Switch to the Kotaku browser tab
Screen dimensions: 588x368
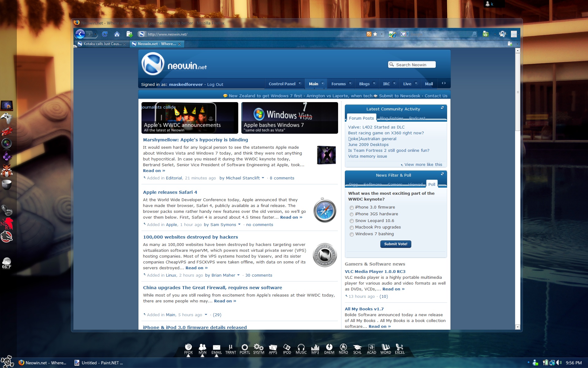tap(102, 44)
